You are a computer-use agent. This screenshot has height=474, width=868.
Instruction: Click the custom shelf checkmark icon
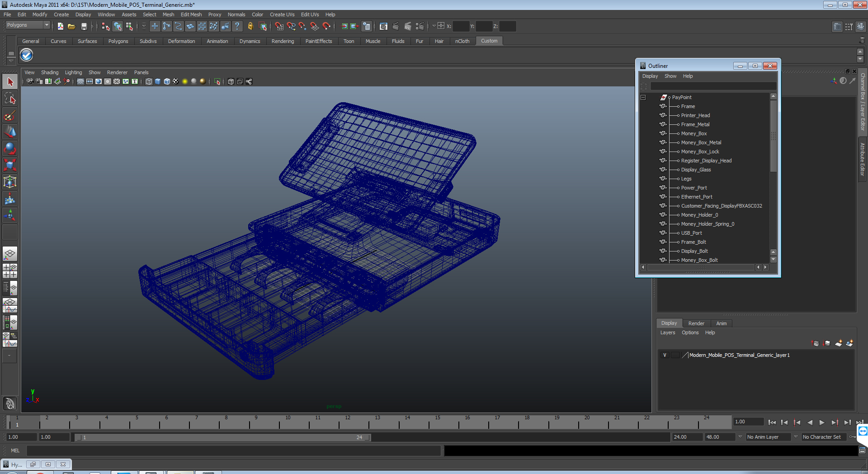pyautogui.click(x=27, y=55)
